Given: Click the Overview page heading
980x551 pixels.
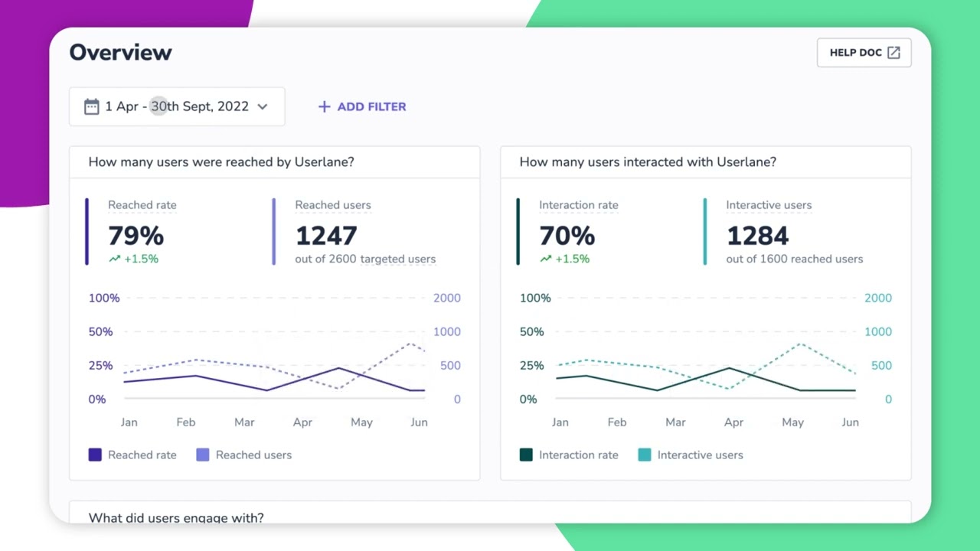Looking at the screenshot, I should point(121,52).
